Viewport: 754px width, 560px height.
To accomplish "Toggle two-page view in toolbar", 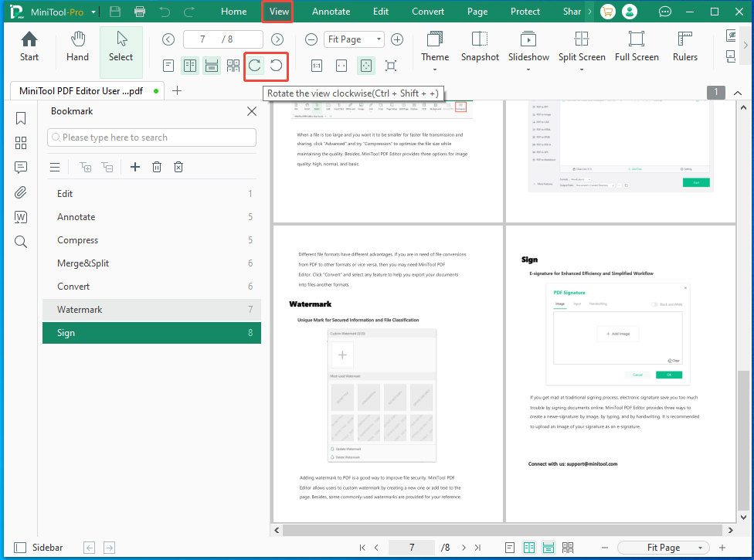I will click(190, 66).
